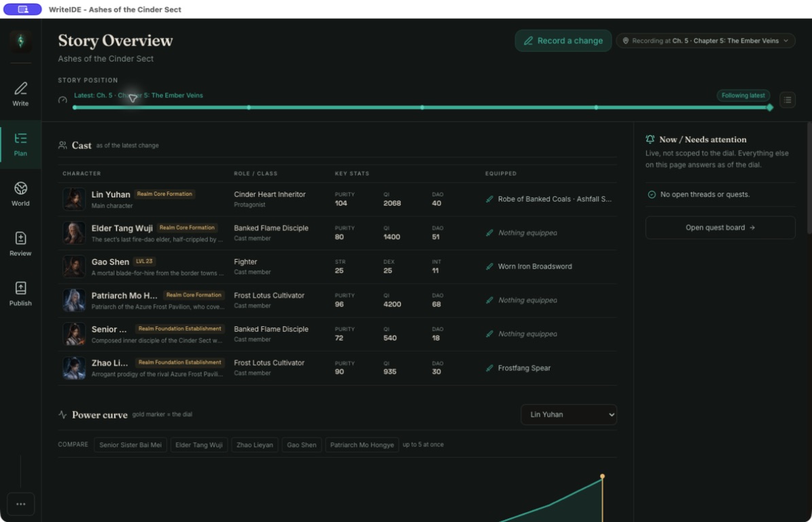
Task: Click the Cinder Heart Inheritor class text
Action: click(270, 194)
